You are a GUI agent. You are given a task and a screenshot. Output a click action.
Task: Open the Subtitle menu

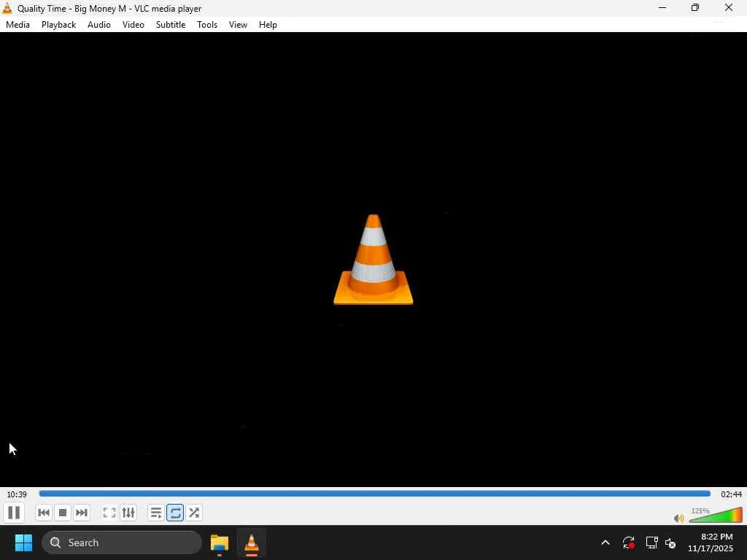[x=171, y=25]
